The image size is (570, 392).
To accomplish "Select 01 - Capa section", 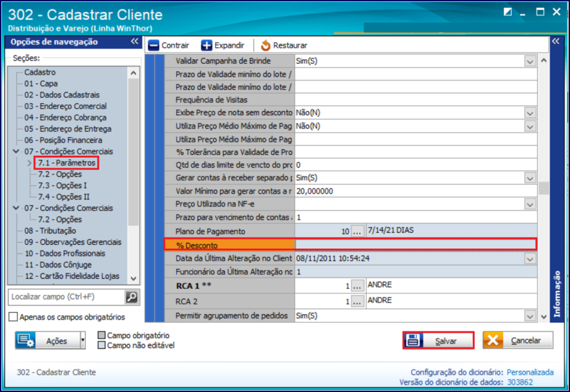I will pos(41,83).
